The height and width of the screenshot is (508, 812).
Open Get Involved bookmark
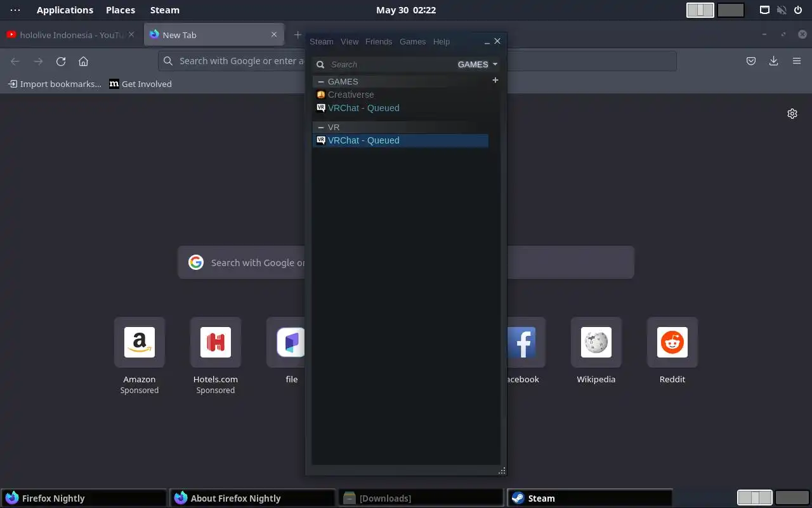click(140, 84)
